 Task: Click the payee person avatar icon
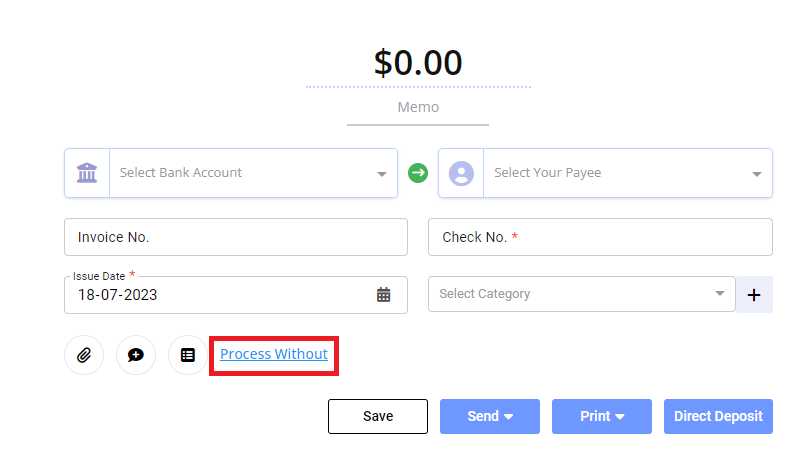click(x=461, y=173)
